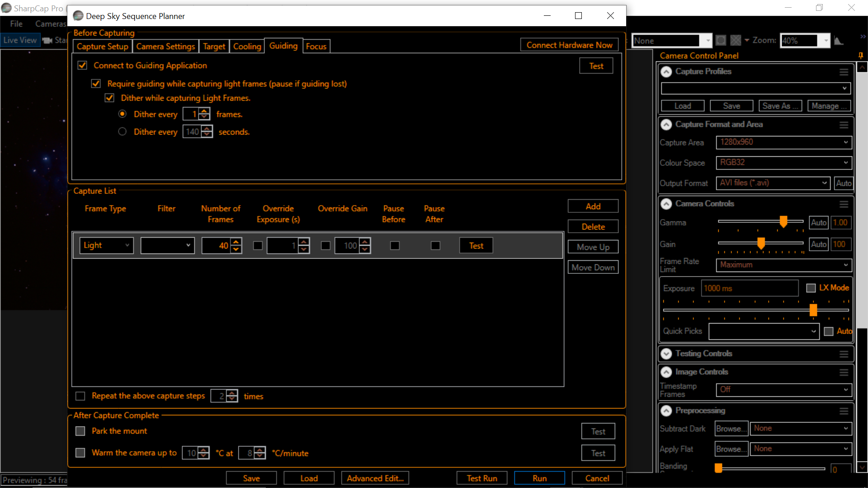Screen dimensions: 868x488
Task: Open Capture Profiles section menu icon
Action: [x=844, y=72]
